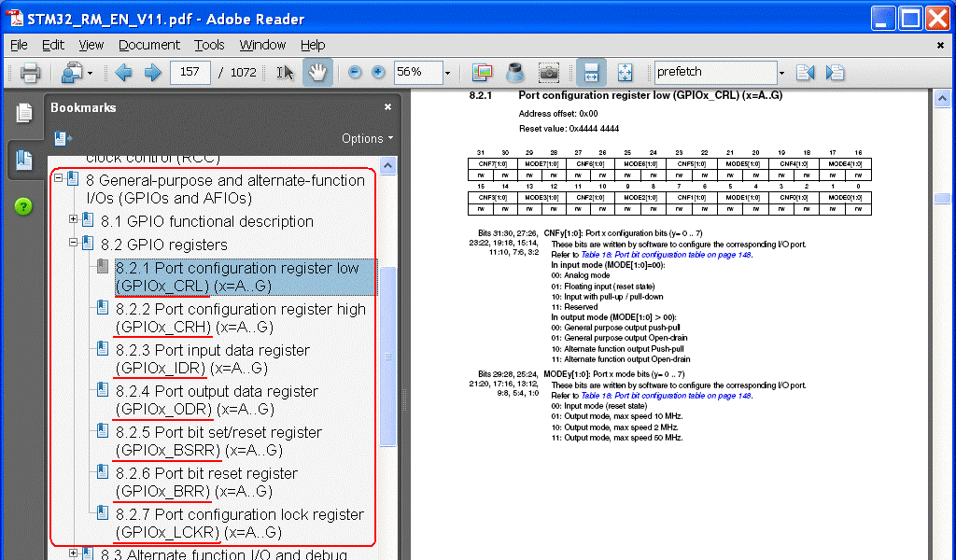Expand 8.3 Alternate function I/O bookmark
The width and height of the screenshot is (956, 560).
point(73,553)
